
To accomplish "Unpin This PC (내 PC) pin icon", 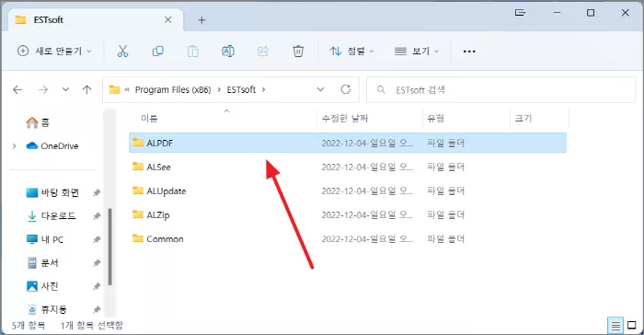I will tap(97, 239).
